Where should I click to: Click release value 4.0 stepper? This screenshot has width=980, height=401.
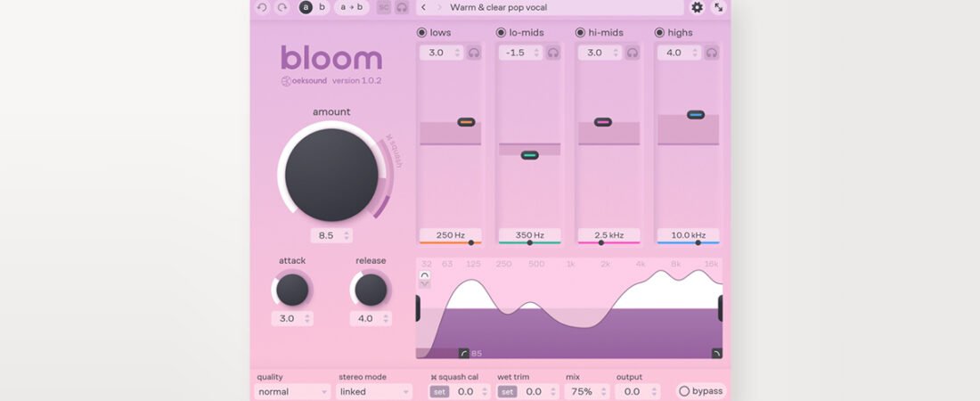(x=372, y=318)
